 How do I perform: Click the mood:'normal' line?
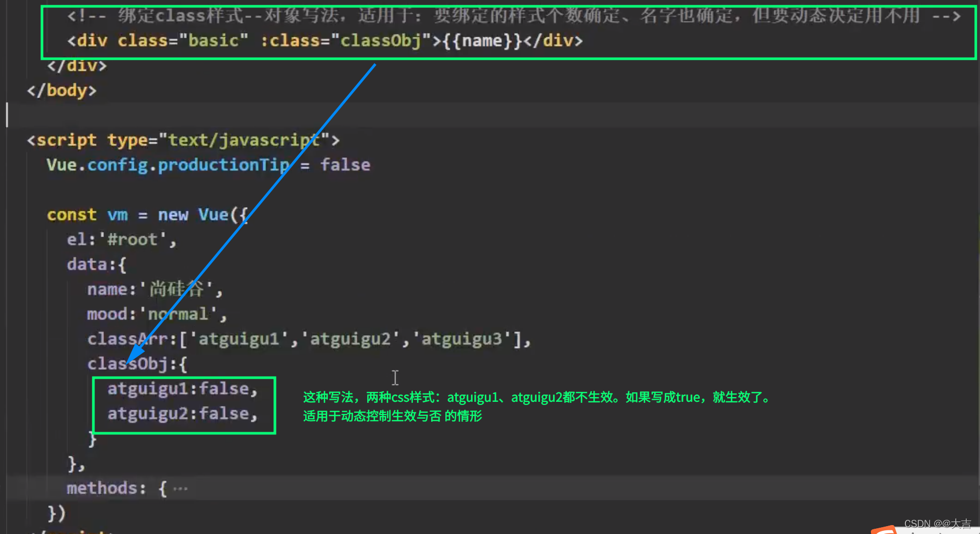(157, 314)
